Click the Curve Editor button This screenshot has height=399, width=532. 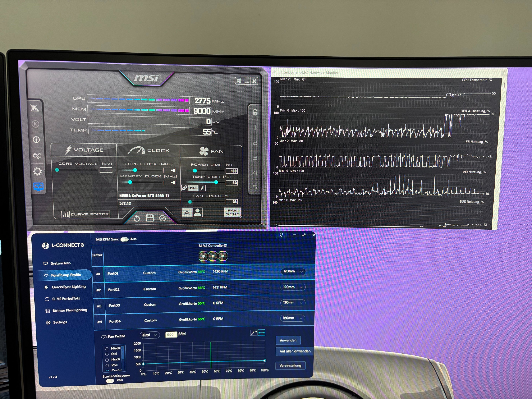point(86,214)
